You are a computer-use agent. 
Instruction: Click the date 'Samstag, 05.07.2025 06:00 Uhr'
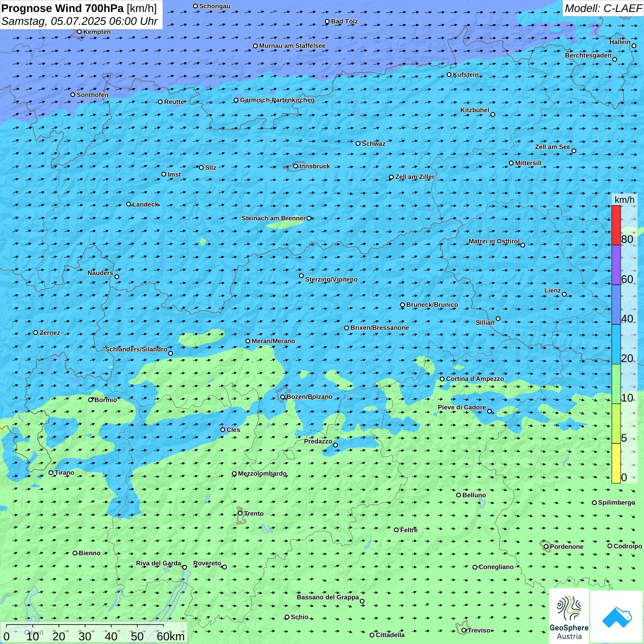tap(80, 21)
